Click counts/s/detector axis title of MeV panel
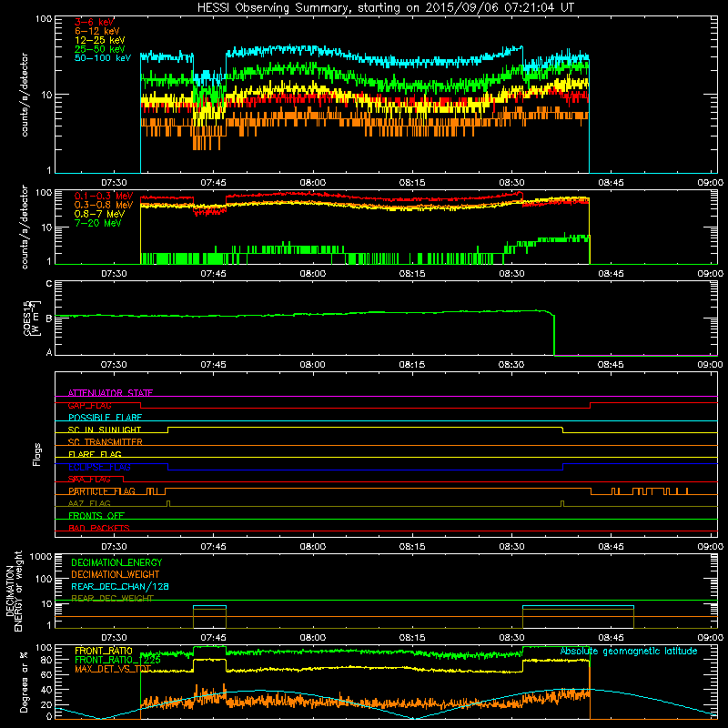This screenshot has width=728, height=728. click(25, 227)
